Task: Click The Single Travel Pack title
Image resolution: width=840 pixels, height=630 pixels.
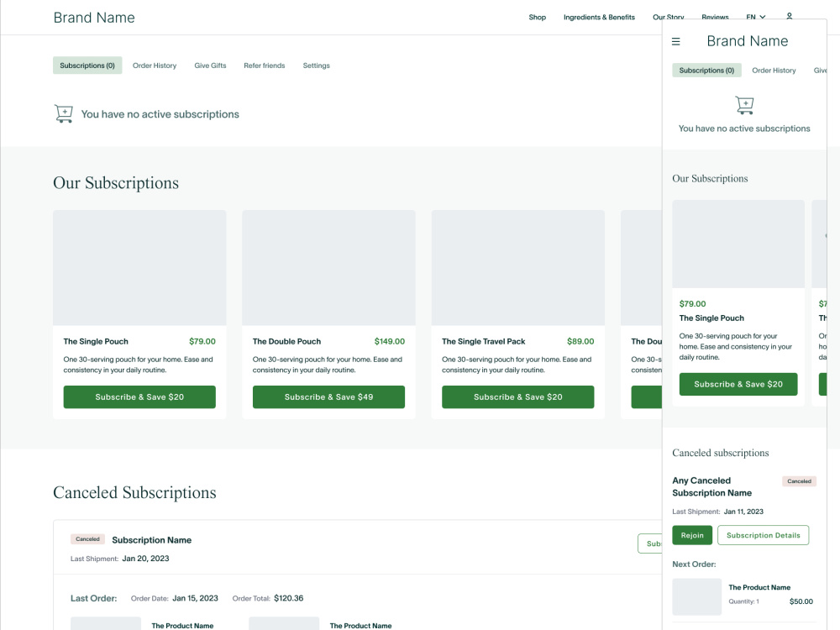Action: pos(483,341)
